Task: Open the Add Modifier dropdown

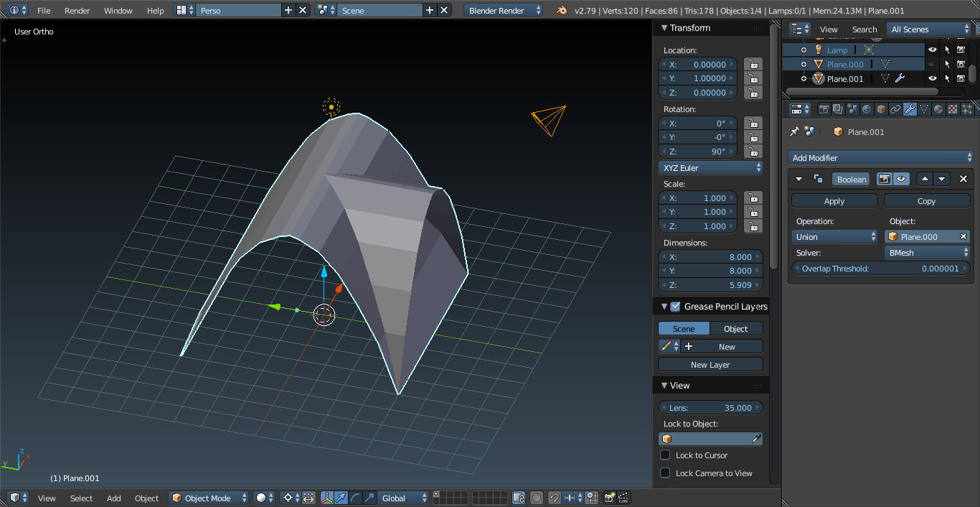Action: tap(880, 157)
